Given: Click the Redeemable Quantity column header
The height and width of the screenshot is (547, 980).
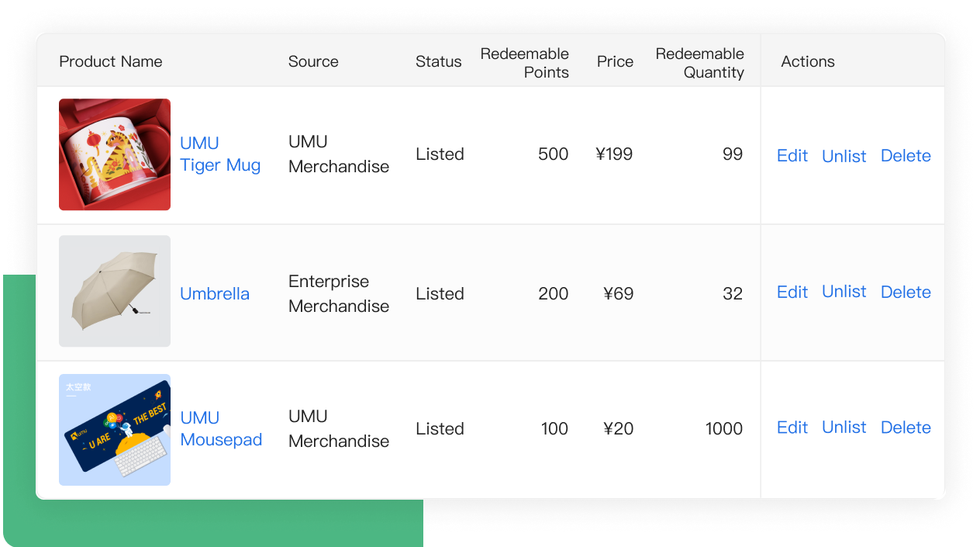Looking at the screenshot, I should (700, 63).
